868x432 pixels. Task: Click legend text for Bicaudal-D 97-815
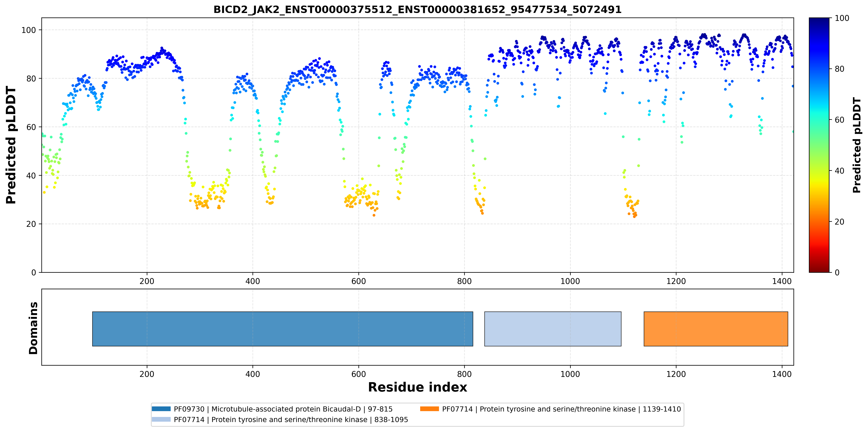click(283, 409)
